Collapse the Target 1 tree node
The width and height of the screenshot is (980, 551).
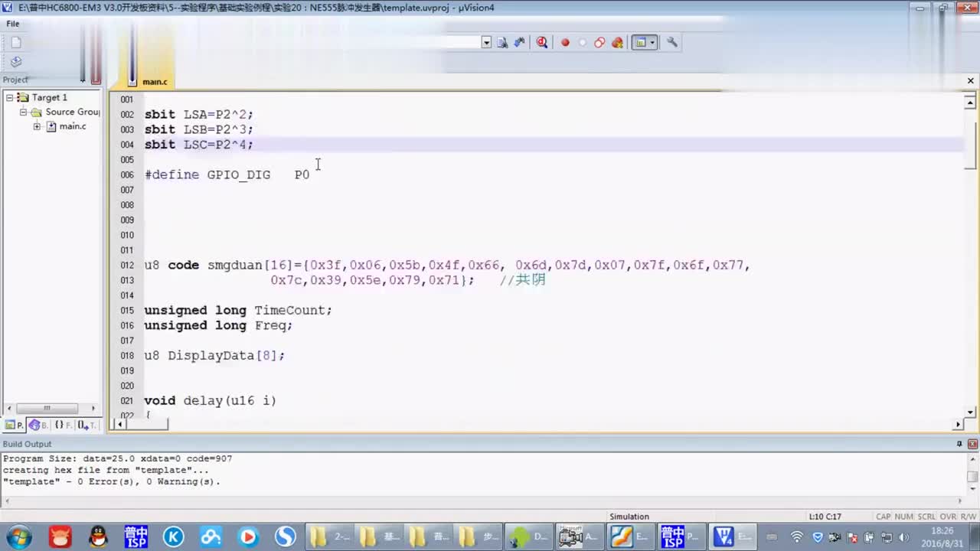10,97
